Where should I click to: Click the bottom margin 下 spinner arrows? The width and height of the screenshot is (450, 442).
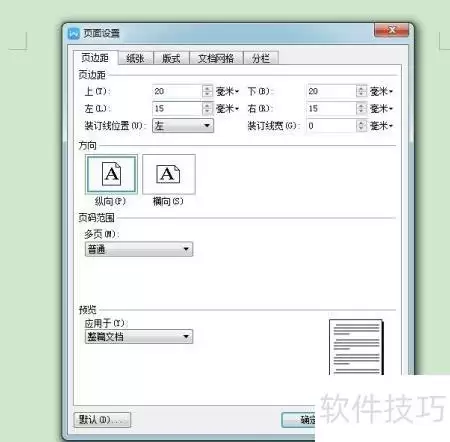tap(361, 91)
